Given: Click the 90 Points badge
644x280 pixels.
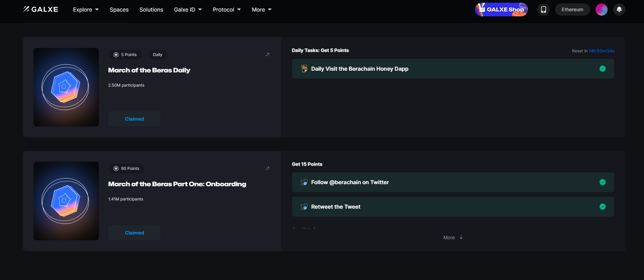Looking at the screenshot, I should pos(126,169).
